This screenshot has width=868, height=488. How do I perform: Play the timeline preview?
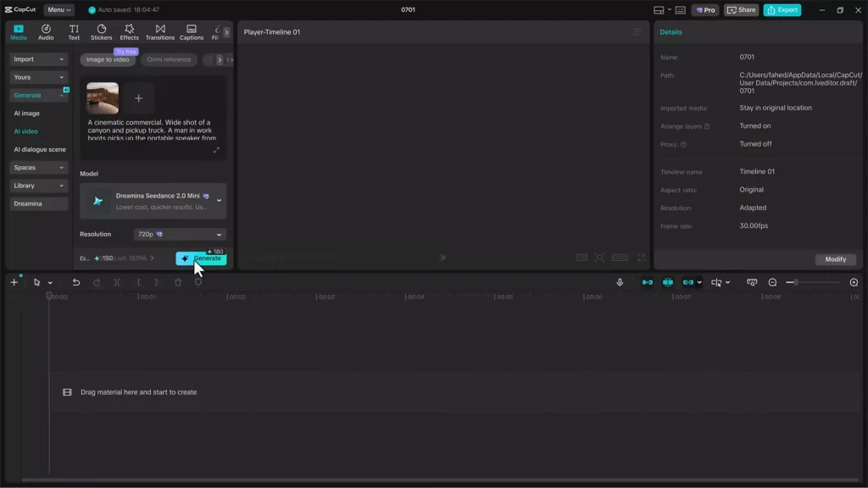(442, 258)
